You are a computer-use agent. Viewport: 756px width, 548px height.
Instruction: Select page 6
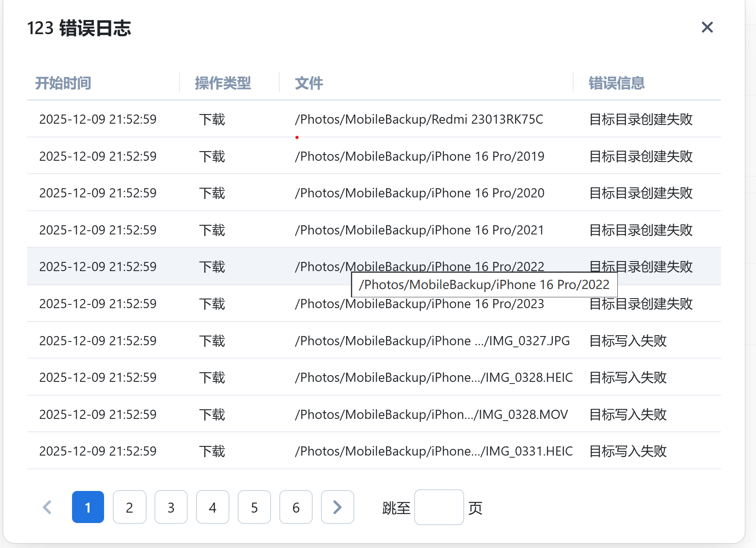296,507
